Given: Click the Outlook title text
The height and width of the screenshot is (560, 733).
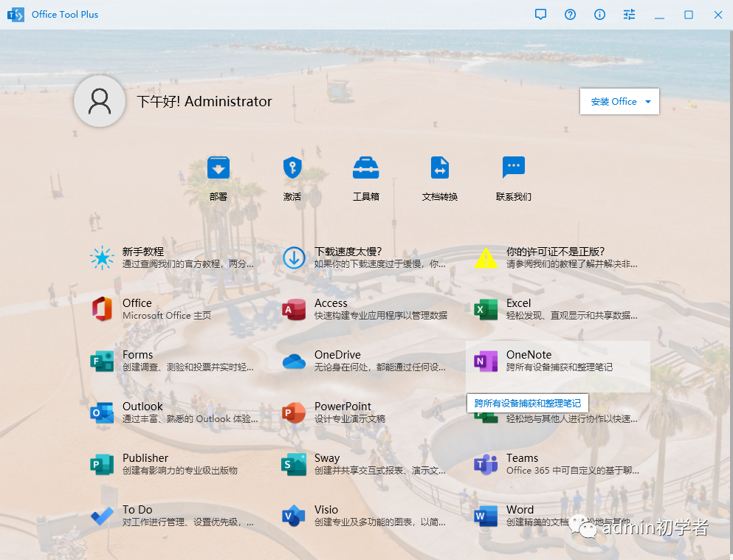Looking at the screenshot, I should (x=142, y=407).
